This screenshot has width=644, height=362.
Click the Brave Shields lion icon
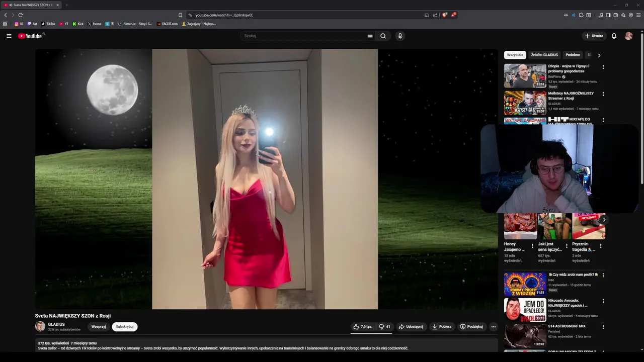click(444, 15)
